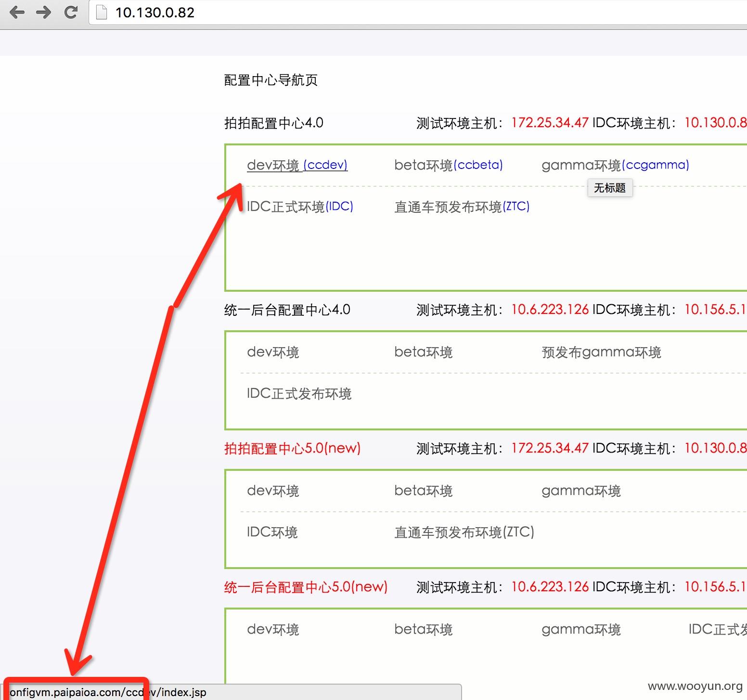
Task: Open 直通车预发布环境(ZTC) under 拍拍配置中心5.0(new)
Action: pos(464,532)
